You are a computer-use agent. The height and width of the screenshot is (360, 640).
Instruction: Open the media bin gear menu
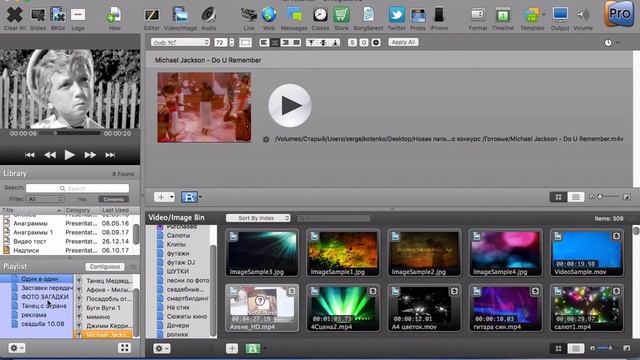pyautogui.click(x=161, y=348)
